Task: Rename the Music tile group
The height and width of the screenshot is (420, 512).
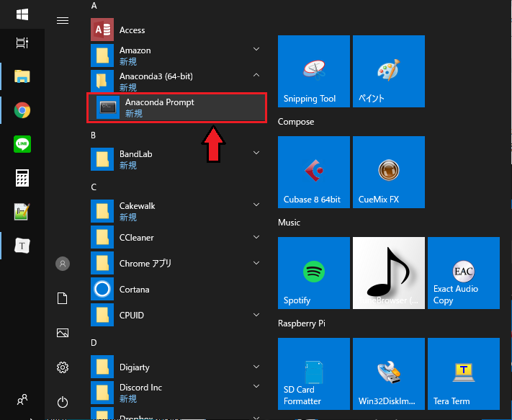Action: click(x=289, y=223)
